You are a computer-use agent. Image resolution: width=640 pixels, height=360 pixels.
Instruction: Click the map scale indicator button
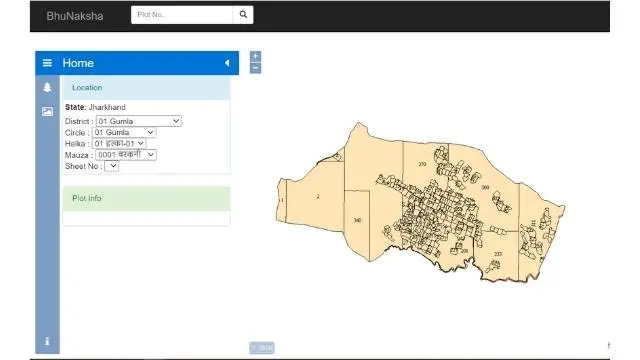262,348
